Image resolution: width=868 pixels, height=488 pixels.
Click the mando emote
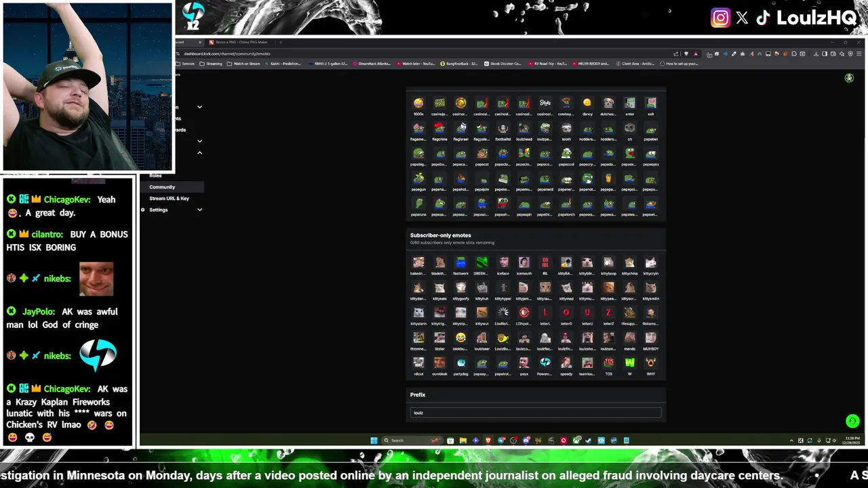[630, 338]
